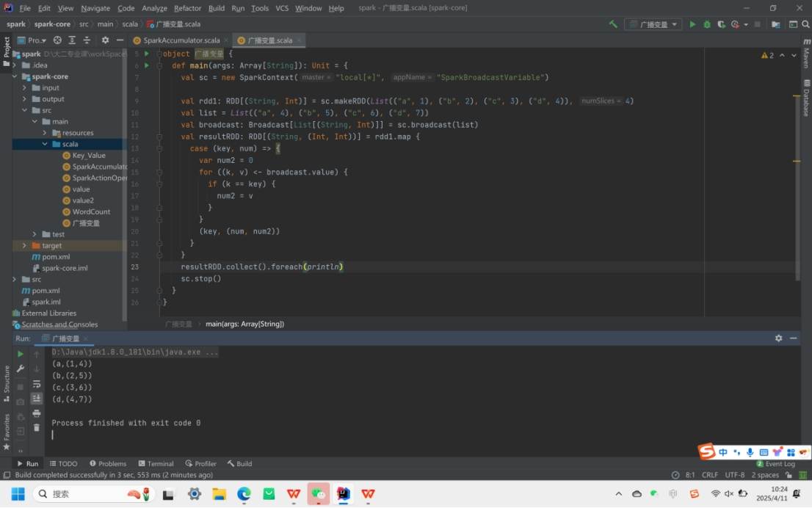
Task: Toggle scroll to end in Run console
Action: click(x=36, y=398)
